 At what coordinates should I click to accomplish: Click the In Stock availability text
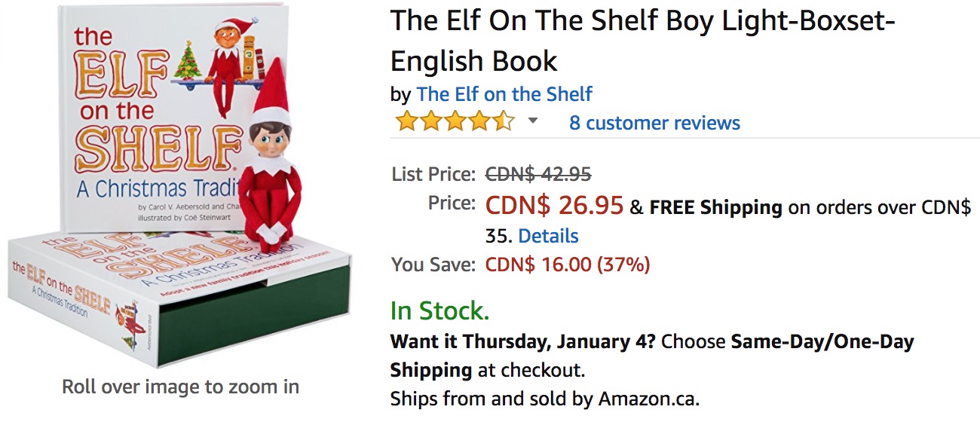[439, 310]
